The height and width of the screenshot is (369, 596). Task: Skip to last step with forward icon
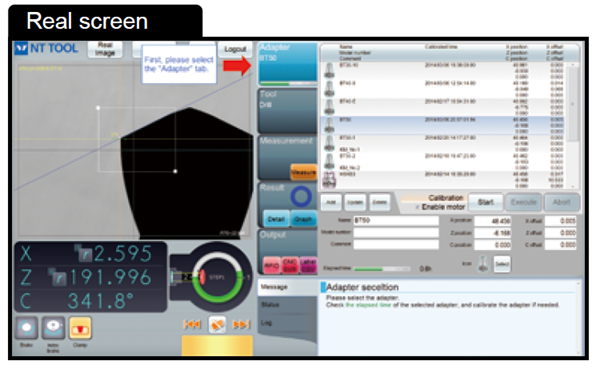241,325
